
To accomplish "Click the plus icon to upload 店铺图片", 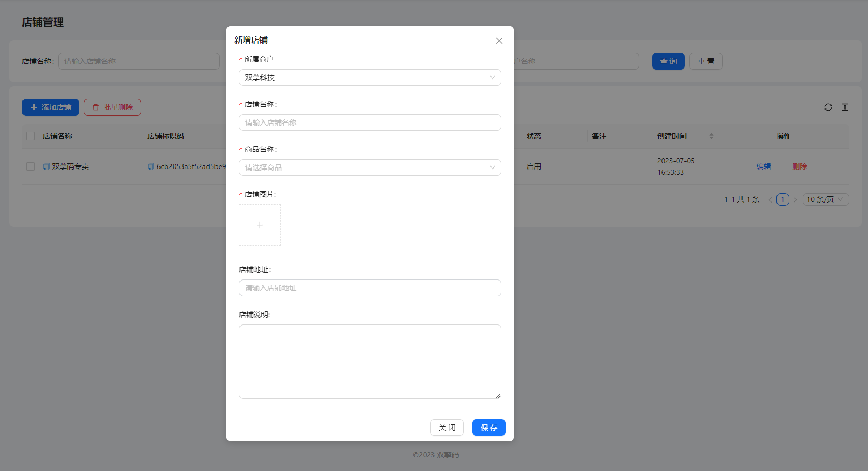I will 260,225.
